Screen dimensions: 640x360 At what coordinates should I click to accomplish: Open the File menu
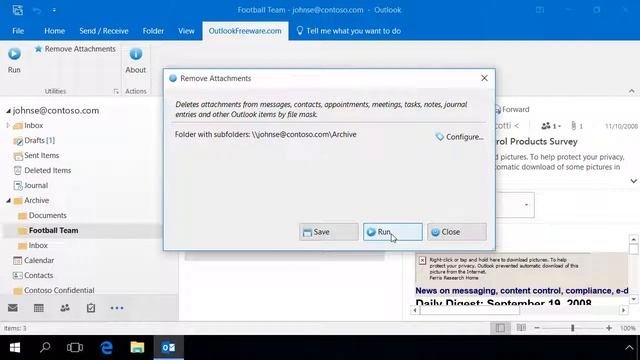(18, 31)
